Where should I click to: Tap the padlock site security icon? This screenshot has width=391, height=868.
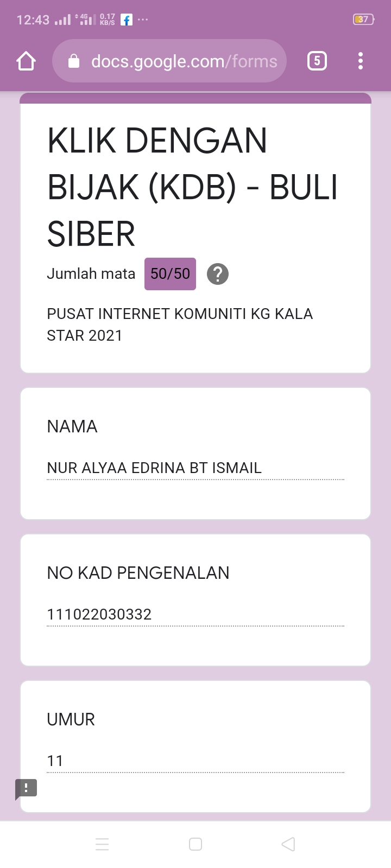[74, 62]
